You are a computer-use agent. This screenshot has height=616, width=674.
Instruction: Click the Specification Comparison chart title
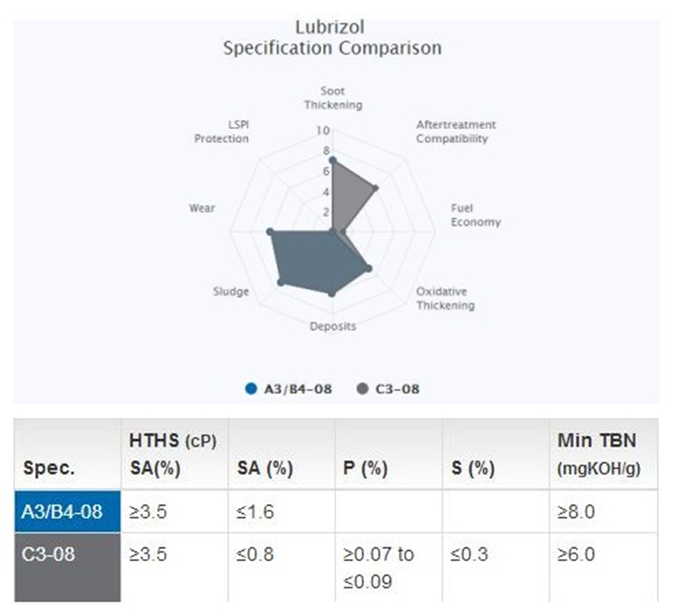332,48
